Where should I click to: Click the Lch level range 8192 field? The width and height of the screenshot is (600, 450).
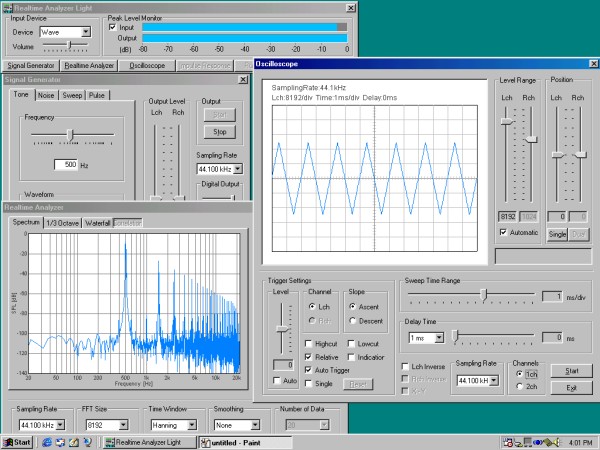tap(507, 217)
